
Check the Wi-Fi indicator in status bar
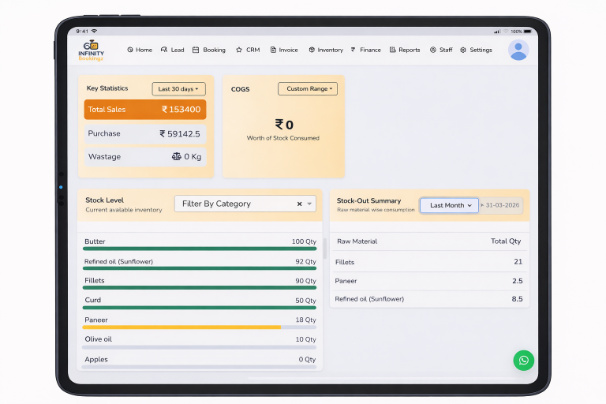coord(94,31)
